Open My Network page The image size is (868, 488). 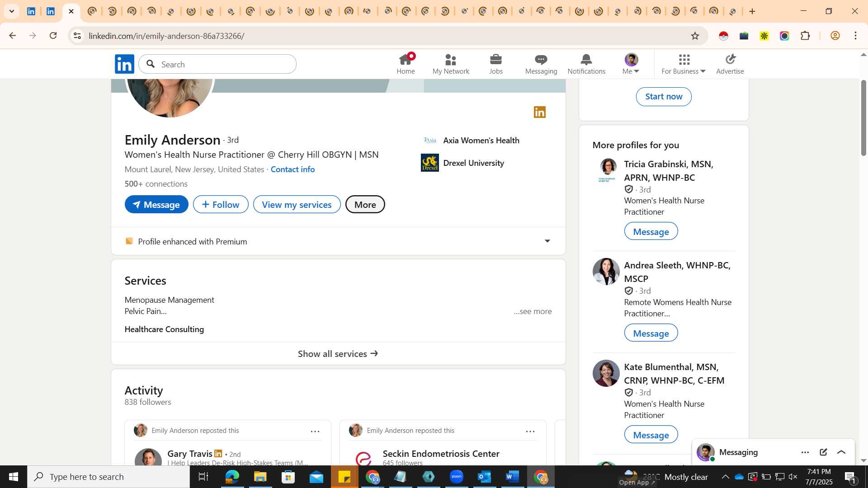pos(451,64)
